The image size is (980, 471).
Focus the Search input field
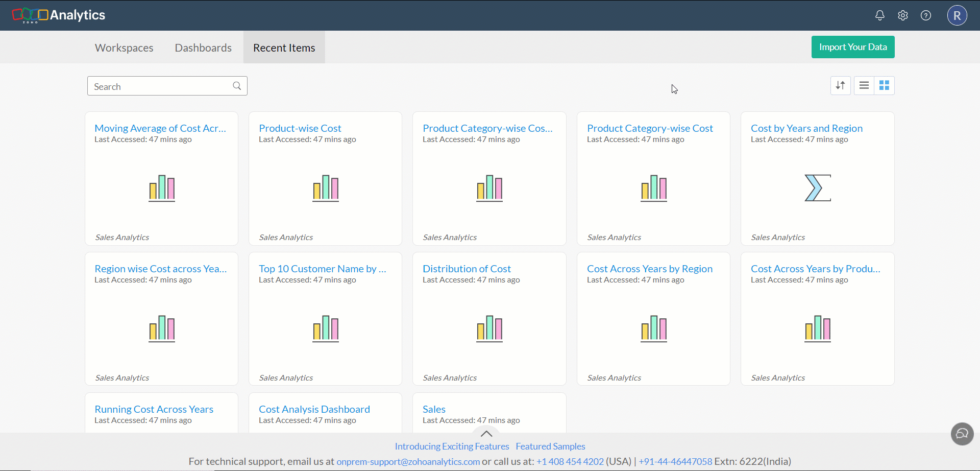[x=167, y=86]
